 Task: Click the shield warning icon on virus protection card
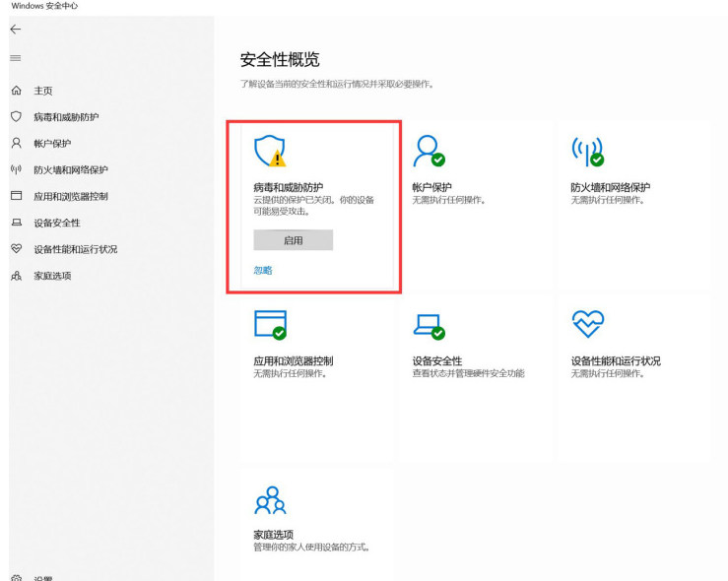point(270,151)
